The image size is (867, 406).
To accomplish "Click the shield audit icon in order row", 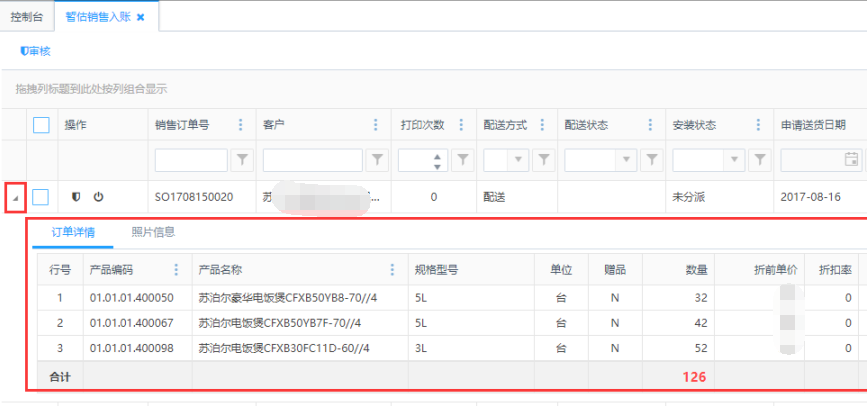I will pyautogui.click(x=76, y=197).
